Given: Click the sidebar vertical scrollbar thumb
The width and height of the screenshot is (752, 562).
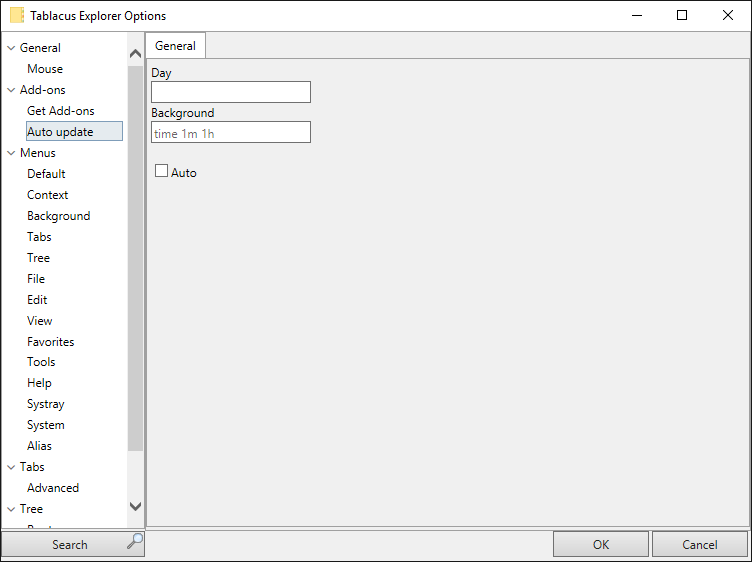Looking at the screenshot, I should click(136, 259).
